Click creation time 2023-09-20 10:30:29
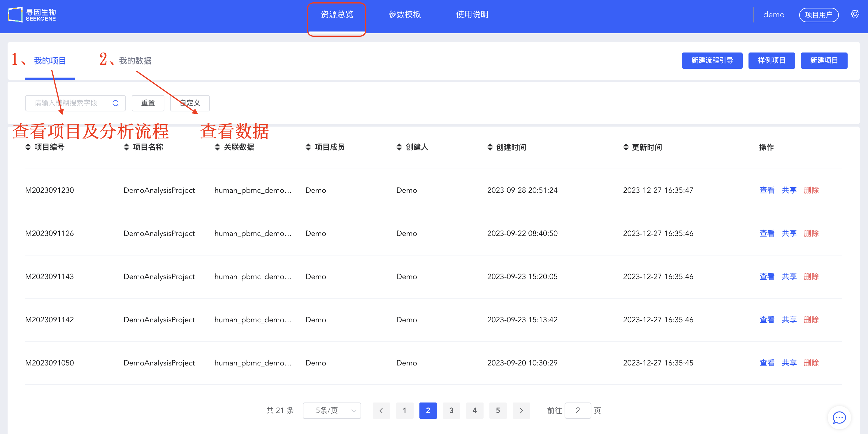This screenshot has width=868, height=434. coord(522,363)
